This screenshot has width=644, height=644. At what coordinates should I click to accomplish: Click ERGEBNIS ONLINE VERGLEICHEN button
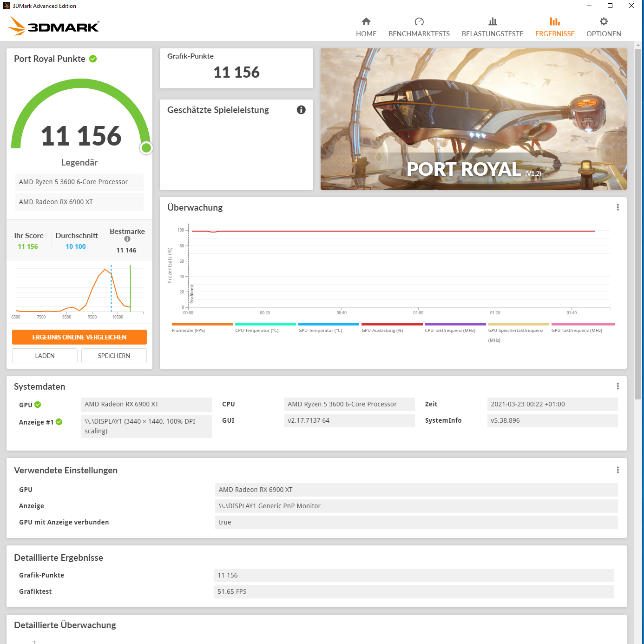[x=79, y=337]
